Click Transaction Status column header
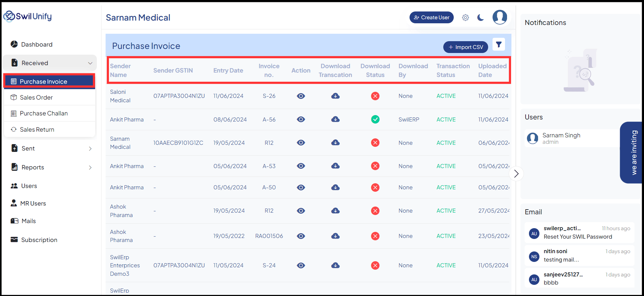 pyautogui.click(x=453, y=71)
